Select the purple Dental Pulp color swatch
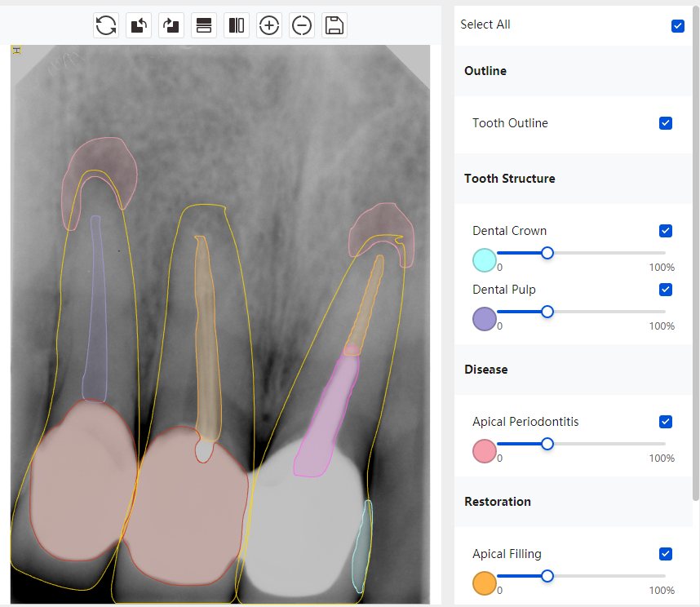 485,319
